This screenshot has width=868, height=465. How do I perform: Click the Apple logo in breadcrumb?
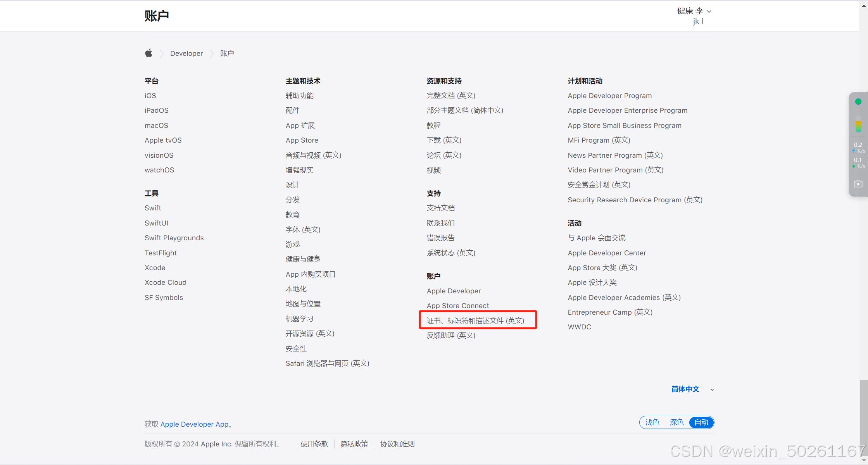click(x=148, y=53)
